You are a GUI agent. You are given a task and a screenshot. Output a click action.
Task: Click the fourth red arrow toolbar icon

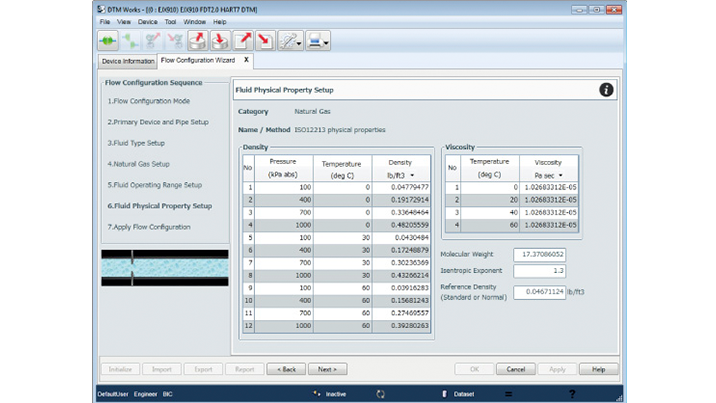[265, 41]
